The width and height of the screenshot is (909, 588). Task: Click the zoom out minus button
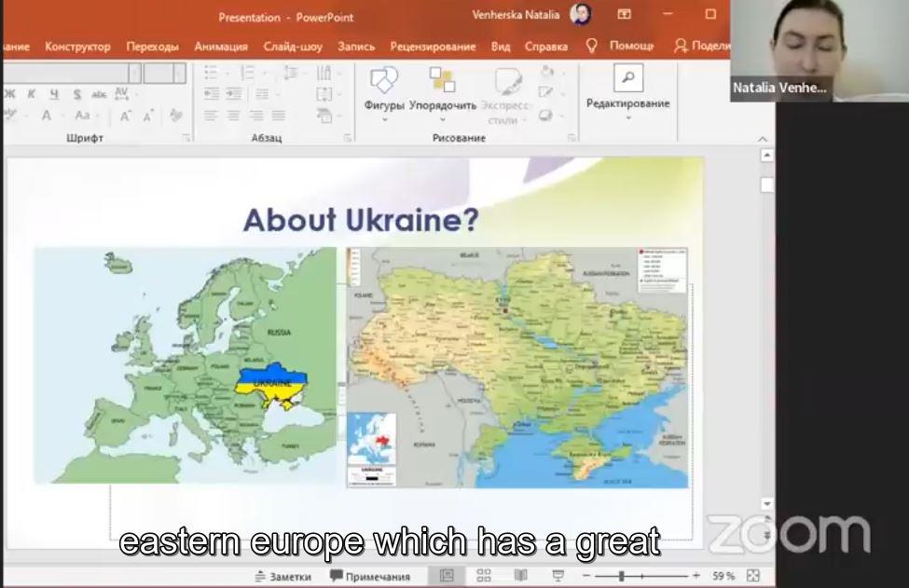coord(586,576)
